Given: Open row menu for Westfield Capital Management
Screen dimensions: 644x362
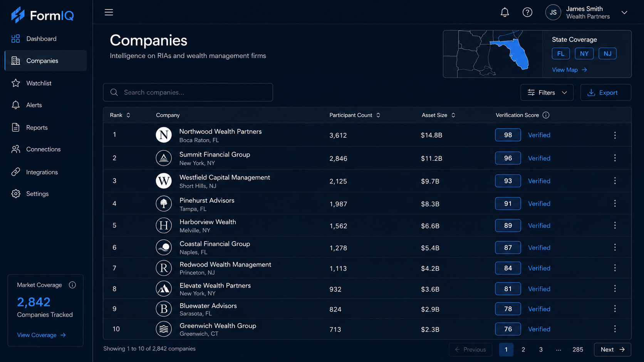Looking at the screenshot, I should (615, 181).
